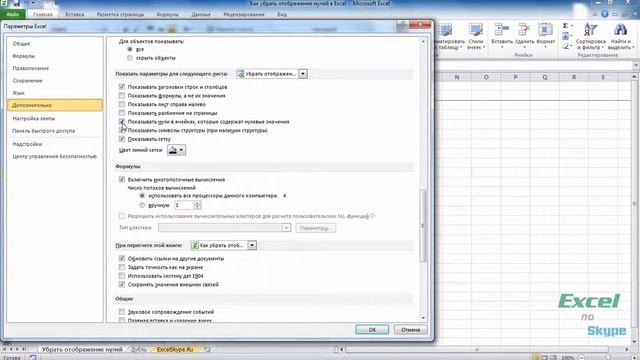Viewport: 640px width, 360px height.
Task: Switch to the Дубль sheet tab
Action: [139, 349]
